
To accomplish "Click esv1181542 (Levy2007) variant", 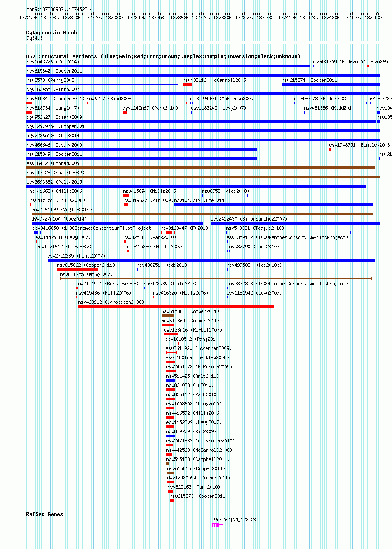I will (254, 293).
